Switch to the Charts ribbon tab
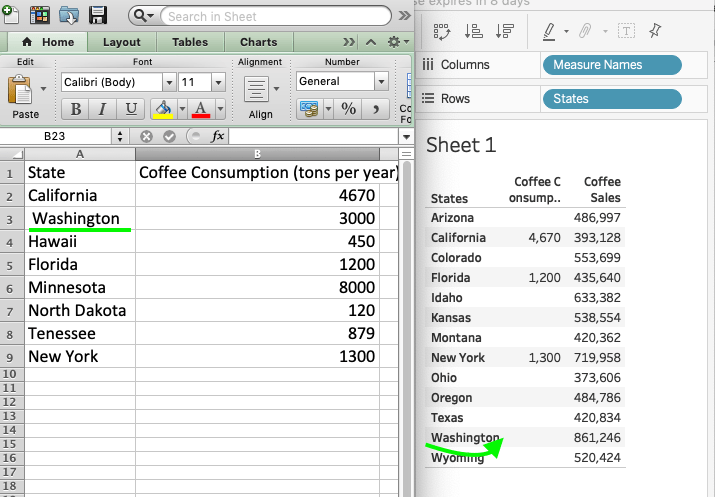The height and width of the screenshot is (497, 715). point(259,42)
